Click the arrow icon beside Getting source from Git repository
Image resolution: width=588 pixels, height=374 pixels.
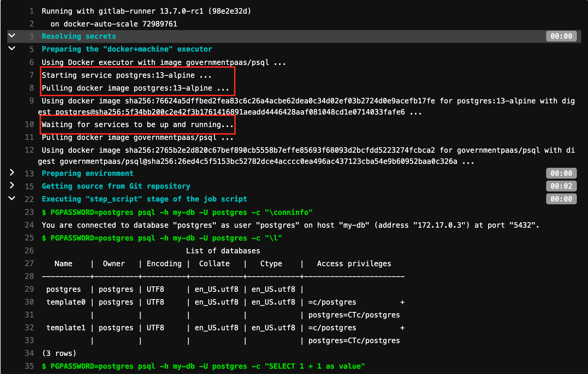11,186
